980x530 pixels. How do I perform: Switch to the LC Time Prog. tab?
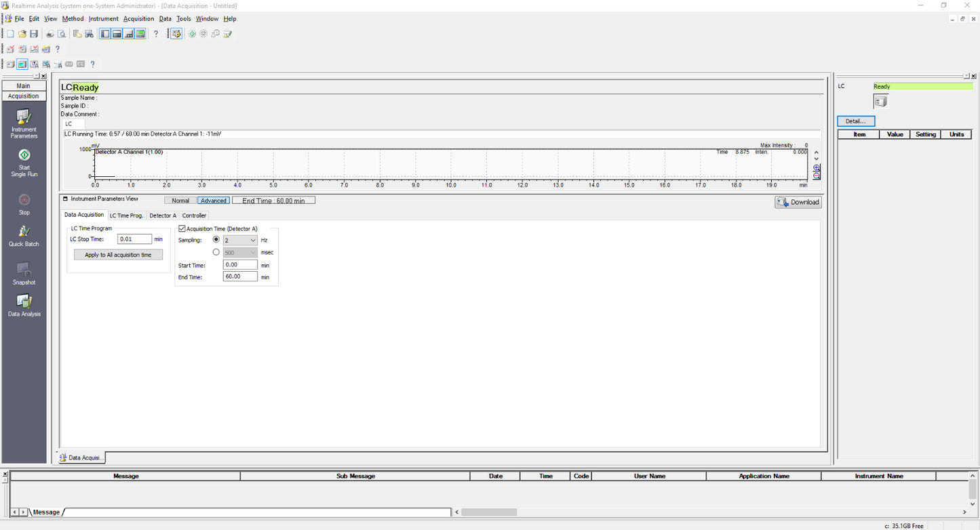pos(126,216)
